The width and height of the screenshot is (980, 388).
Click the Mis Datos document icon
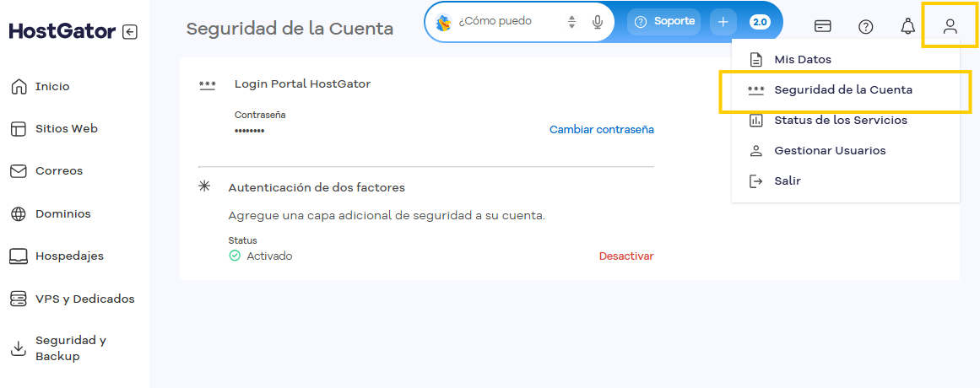[756, 60]
